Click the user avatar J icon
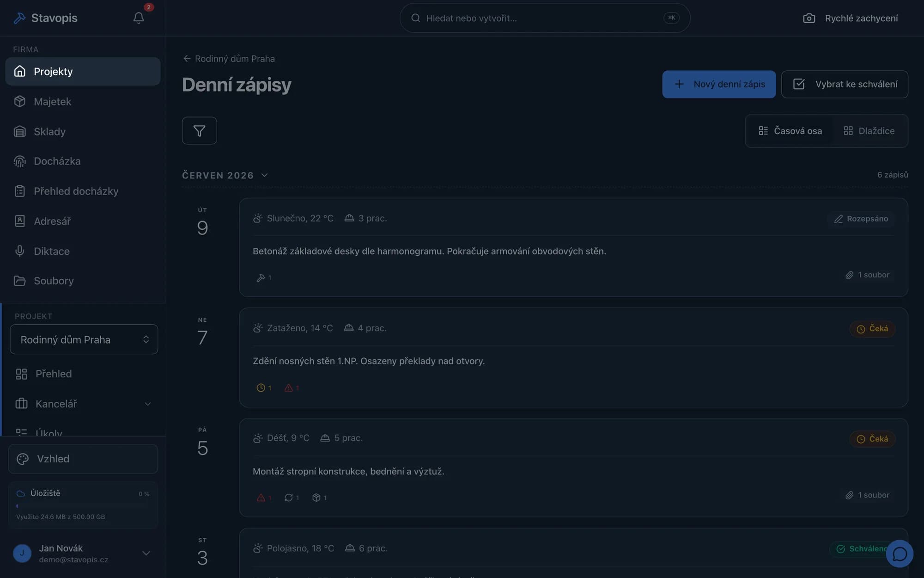 (x=22, y=553)
